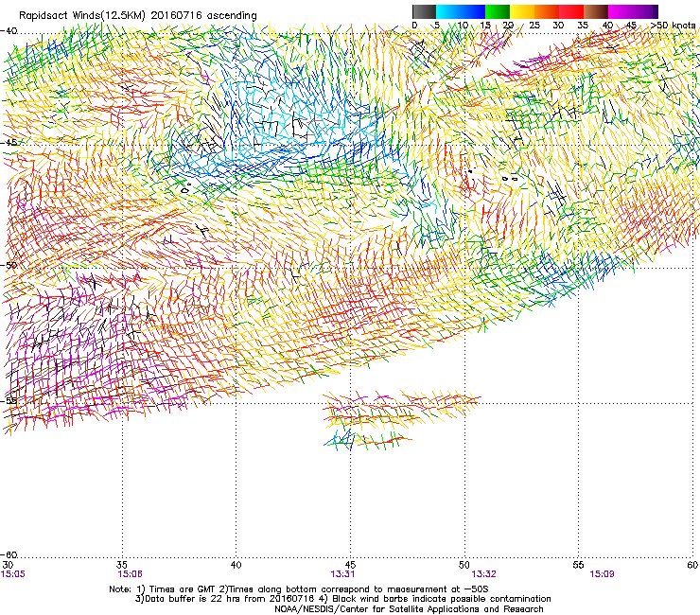Click the '-60' latitude axis label
Image resolution: width=700 pixels, height=615 pixels.
9,554
